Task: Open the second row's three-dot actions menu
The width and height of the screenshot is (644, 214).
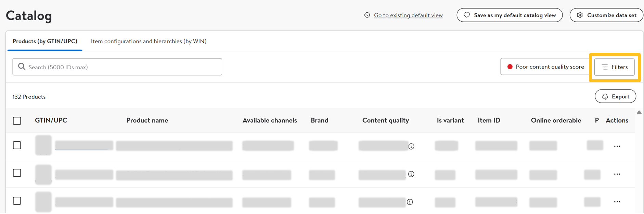Action: [617, 174]
